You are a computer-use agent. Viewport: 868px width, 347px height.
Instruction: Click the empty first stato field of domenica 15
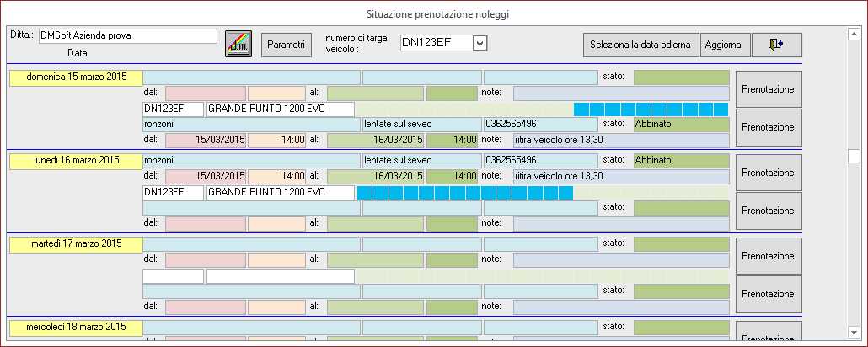(x=682, y=77)
